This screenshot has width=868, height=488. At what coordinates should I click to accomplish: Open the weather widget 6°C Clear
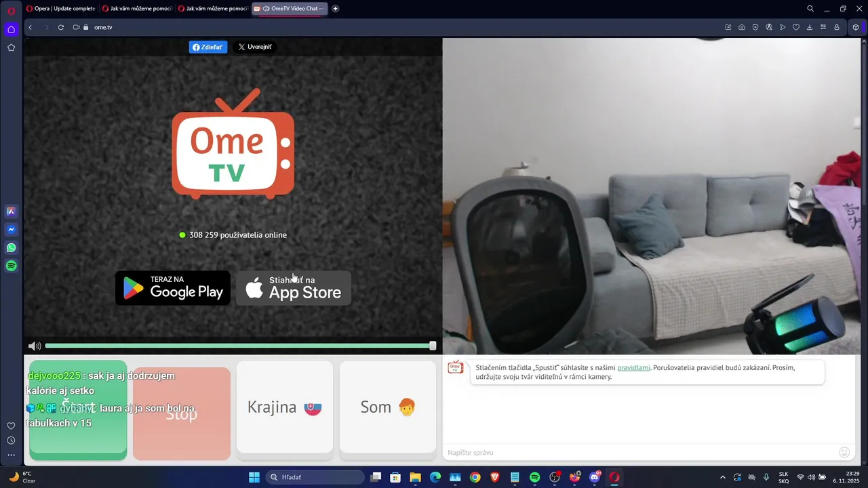(x=22, y=477)
